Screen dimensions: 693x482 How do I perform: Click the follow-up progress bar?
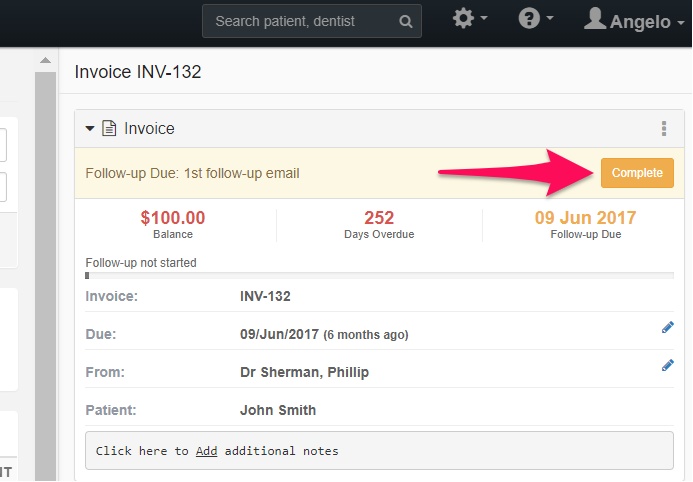click(x=379, y=276)
